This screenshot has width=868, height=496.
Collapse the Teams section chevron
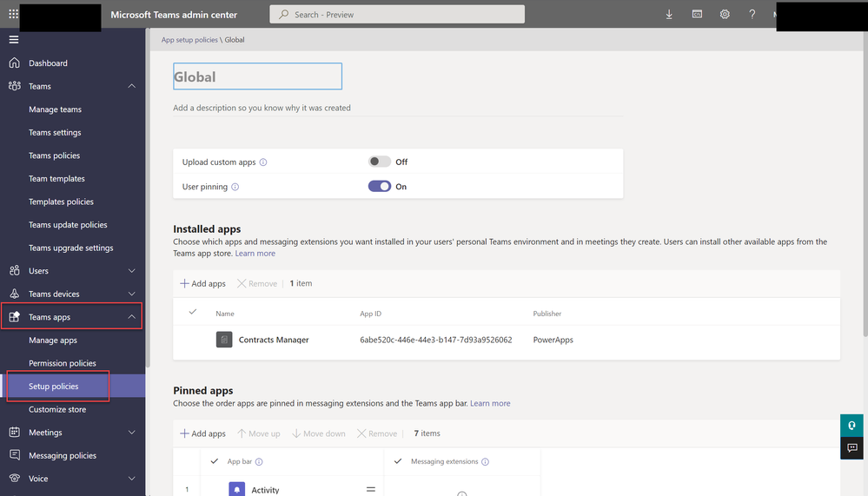coord(131,86)
